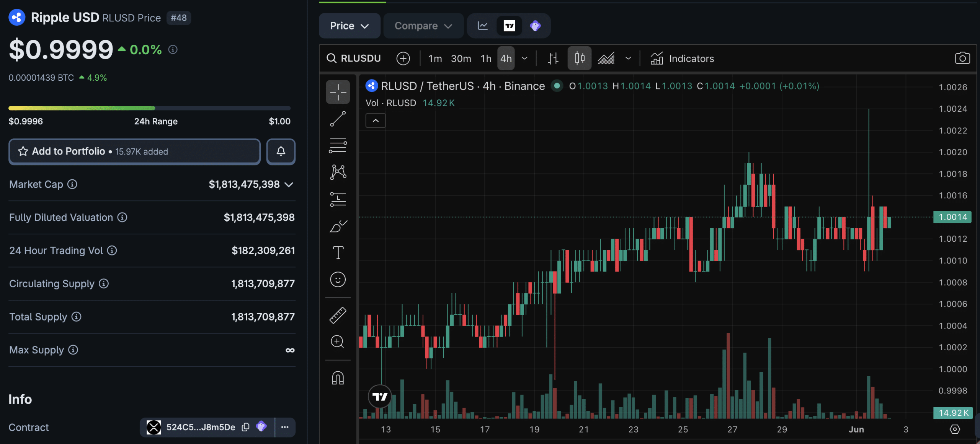The width and height of the screenshot is (980, 444).
Task: Collapse the chart legend arrow
Action: tap(376, 121)
